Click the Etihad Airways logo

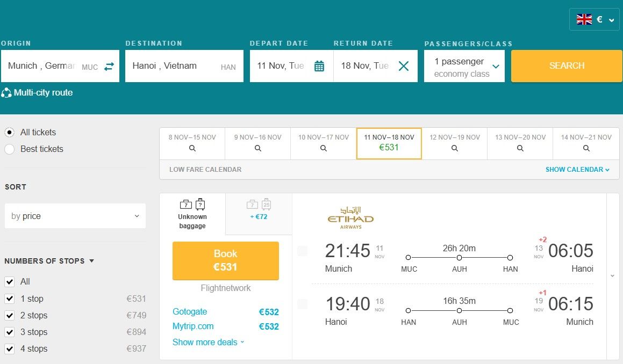point(350,217)
